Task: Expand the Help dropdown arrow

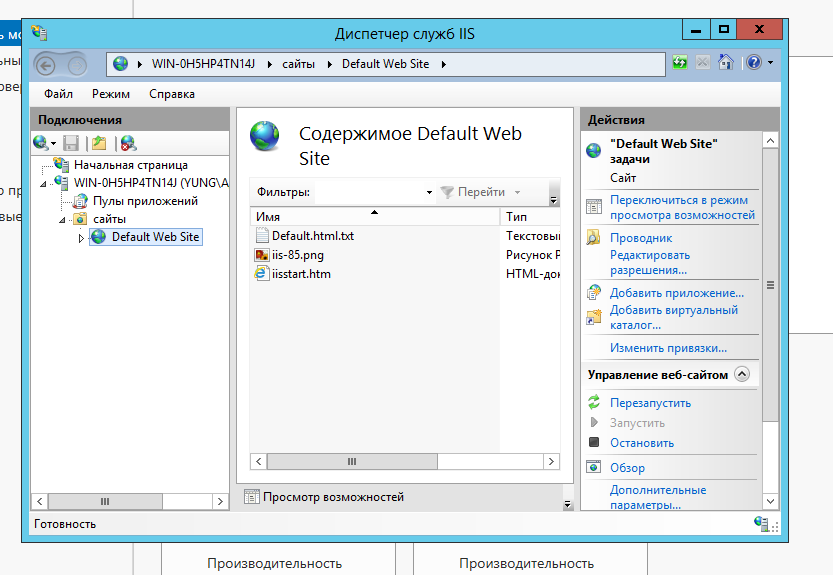Action: [x=770, y=63]
